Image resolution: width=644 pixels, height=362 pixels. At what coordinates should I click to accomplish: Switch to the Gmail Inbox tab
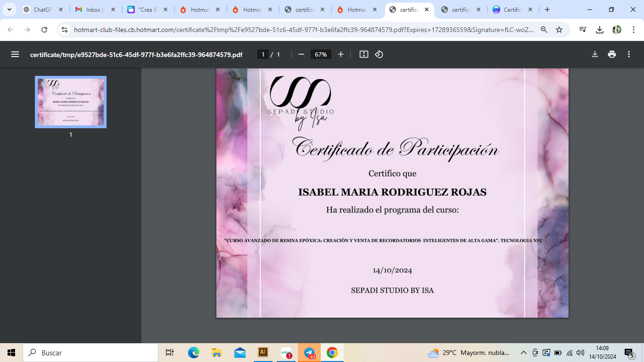tap(94, 9)
